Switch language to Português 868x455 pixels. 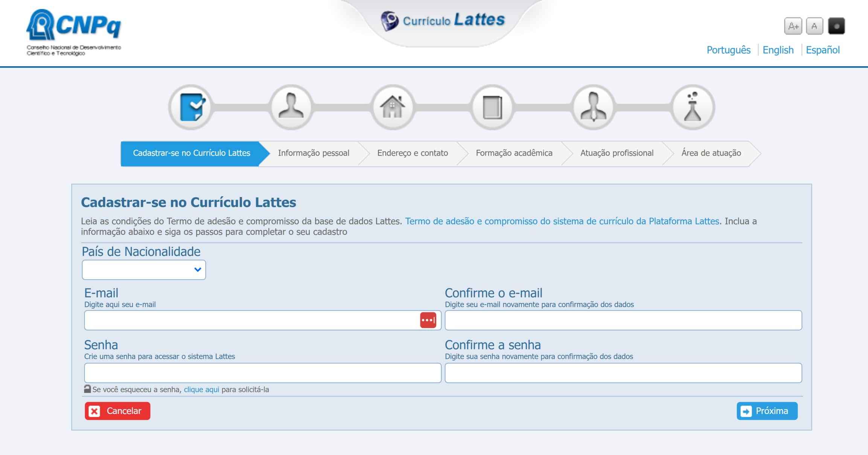click(x=728, y=50)
